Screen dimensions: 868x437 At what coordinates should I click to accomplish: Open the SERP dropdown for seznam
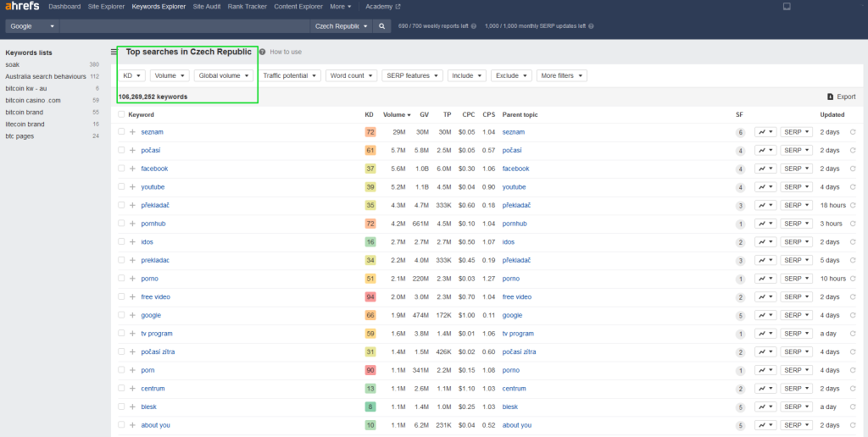coord(797,132)
